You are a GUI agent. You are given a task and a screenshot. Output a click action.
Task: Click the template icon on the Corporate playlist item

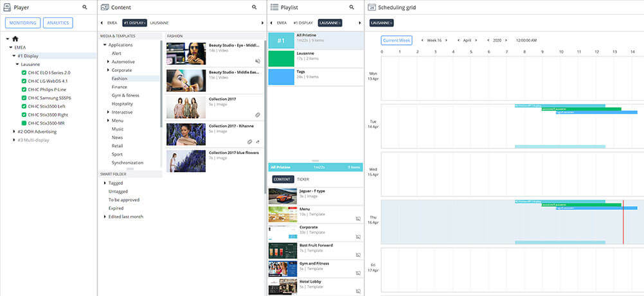coord(358,236)
